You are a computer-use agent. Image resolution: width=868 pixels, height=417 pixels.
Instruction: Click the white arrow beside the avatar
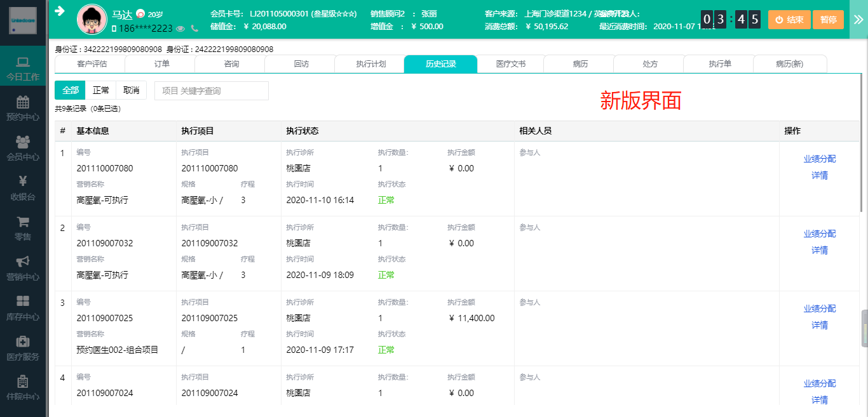60,11
